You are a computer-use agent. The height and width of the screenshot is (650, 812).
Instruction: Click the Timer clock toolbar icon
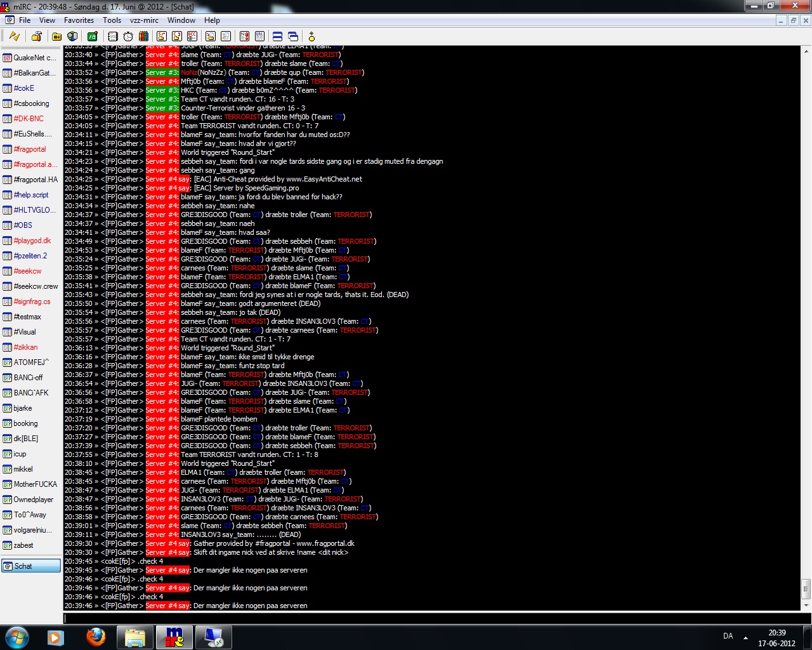[x=128, y=36]
